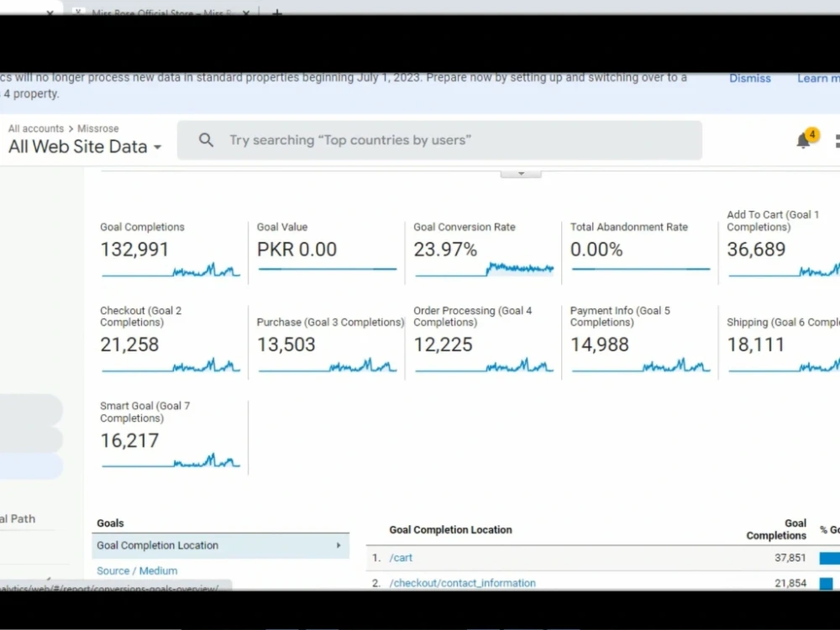
Task: Click Goal Completions column header
Action: tap(776, 529)
